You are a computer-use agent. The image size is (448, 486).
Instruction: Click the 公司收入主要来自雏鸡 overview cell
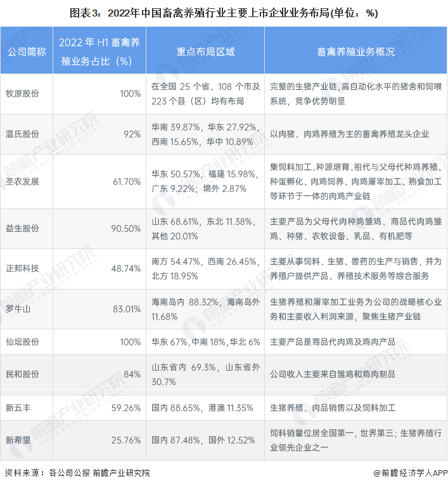coord(355,374)
